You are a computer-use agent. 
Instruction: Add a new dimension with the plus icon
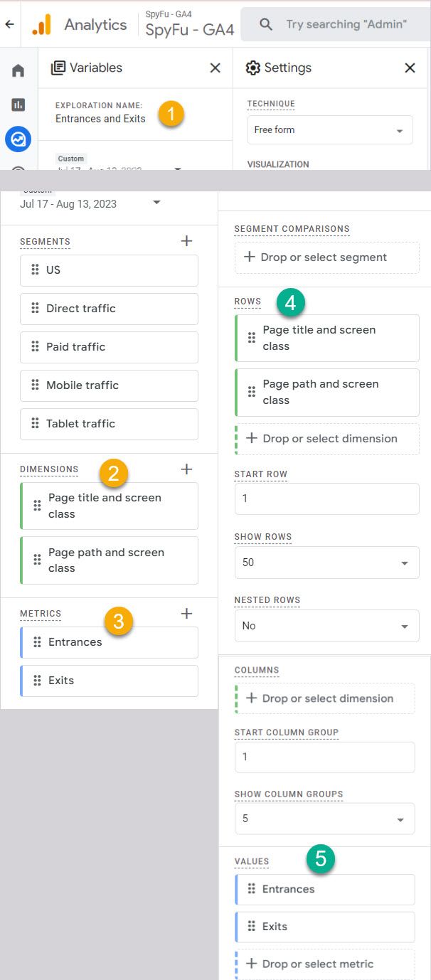tap(186, 469)
